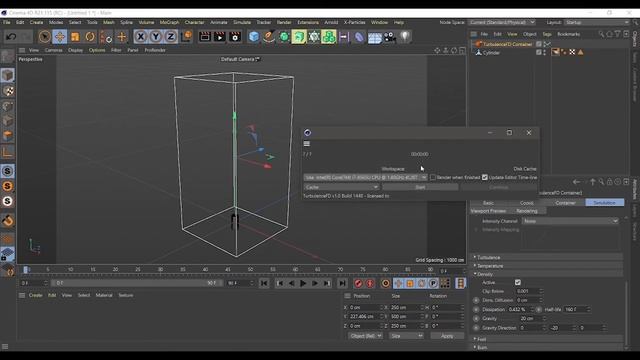Switch to the Container tab

click(565, 202)
